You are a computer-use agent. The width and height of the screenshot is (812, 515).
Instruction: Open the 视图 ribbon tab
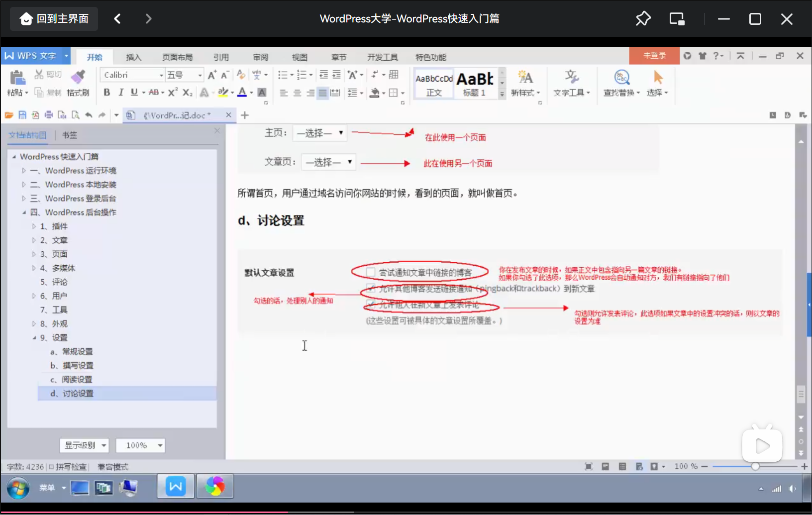coord(300,57)
